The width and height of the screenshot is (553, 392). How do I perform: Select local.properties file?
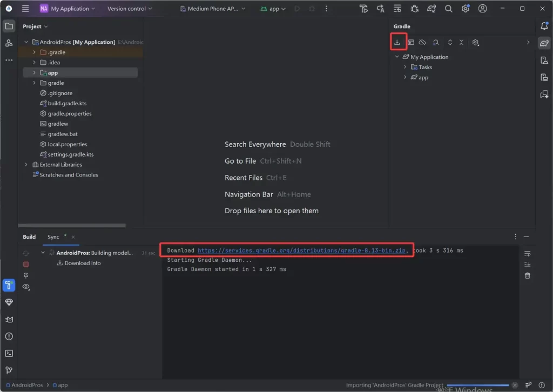[x=64, y=144]
